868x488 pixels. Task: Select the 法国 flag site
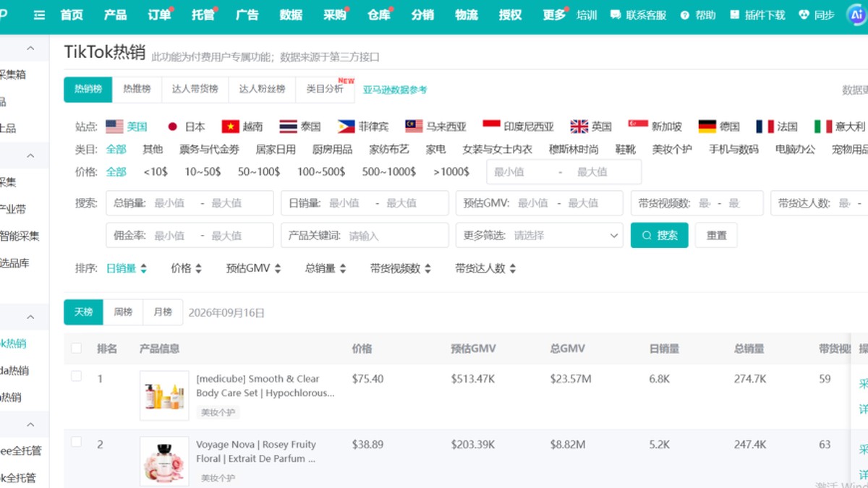pos(765,127)
